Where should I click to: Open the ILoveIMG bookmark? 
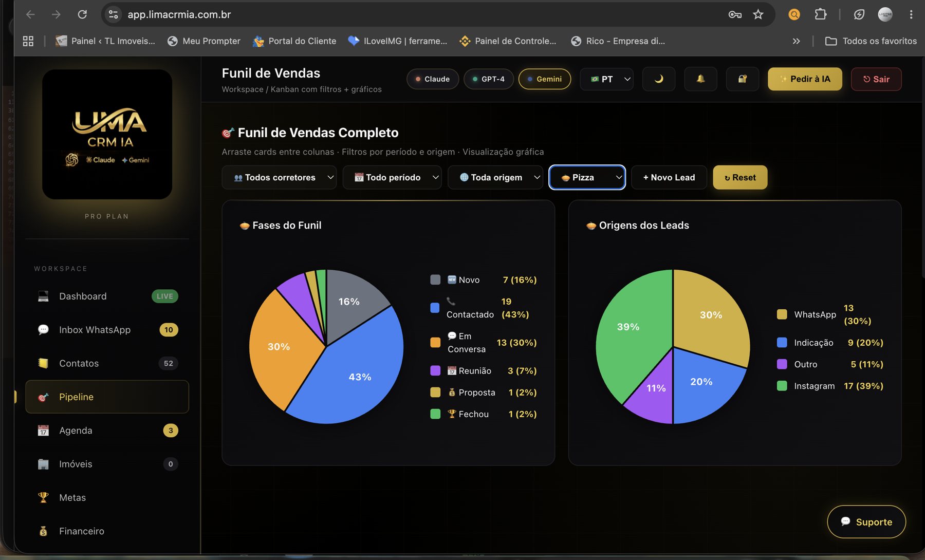[x=397, y=41]
